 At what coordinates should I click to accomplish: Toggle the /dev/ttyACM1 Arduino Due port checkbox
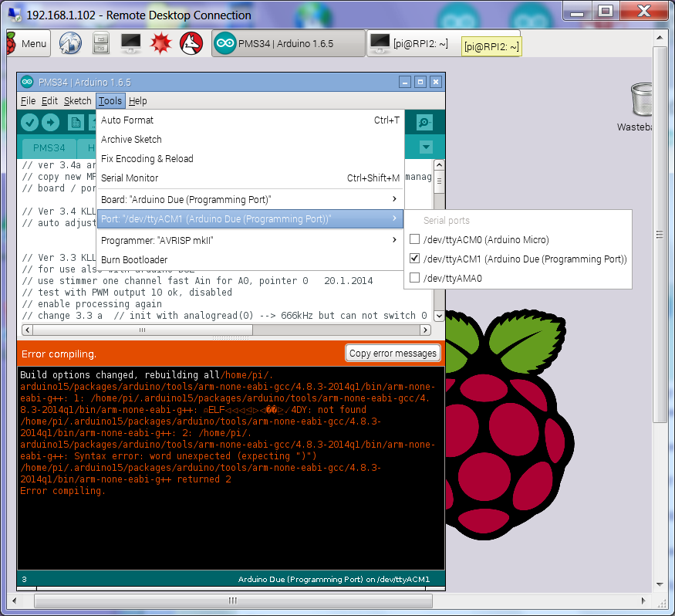pyautogui.click(x=414, y=259)
